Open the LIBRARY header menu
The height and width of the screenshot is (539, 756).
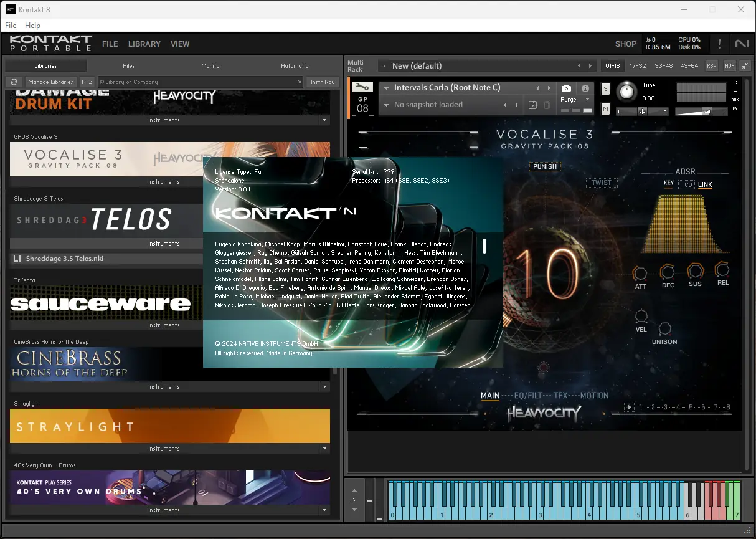(x=144, y=44)
